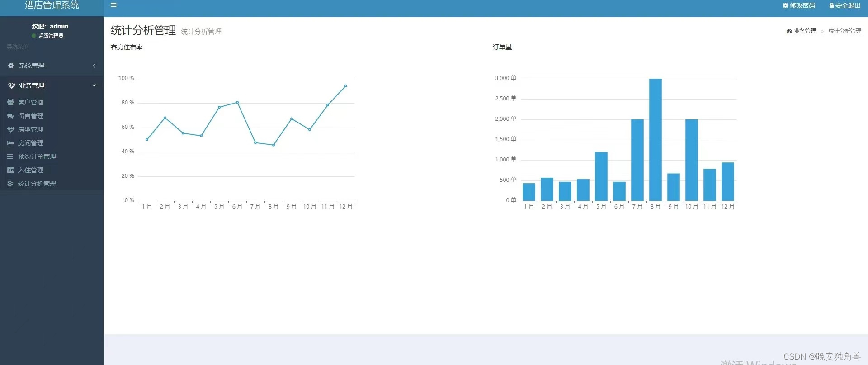Click the 客户管理 users icon

[11, 102]
